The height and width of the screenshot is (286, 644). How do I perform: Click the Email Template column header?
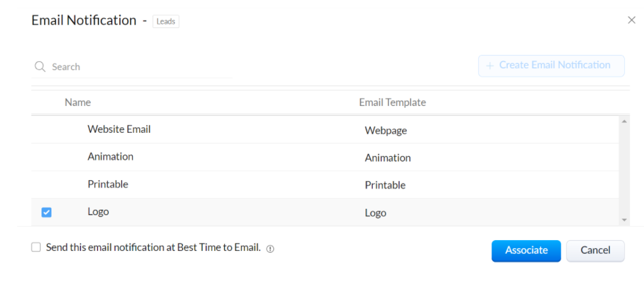coord(393,102)
